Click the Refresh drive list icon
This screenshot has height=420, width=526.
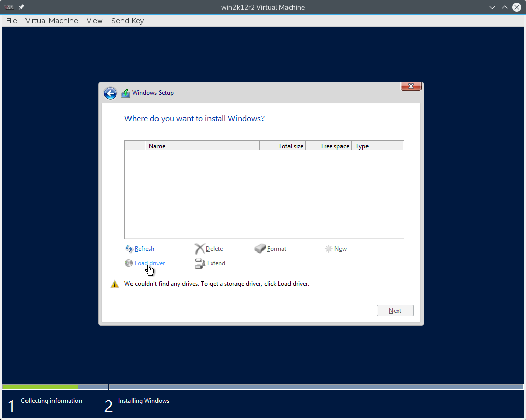[x=128, y=248]
